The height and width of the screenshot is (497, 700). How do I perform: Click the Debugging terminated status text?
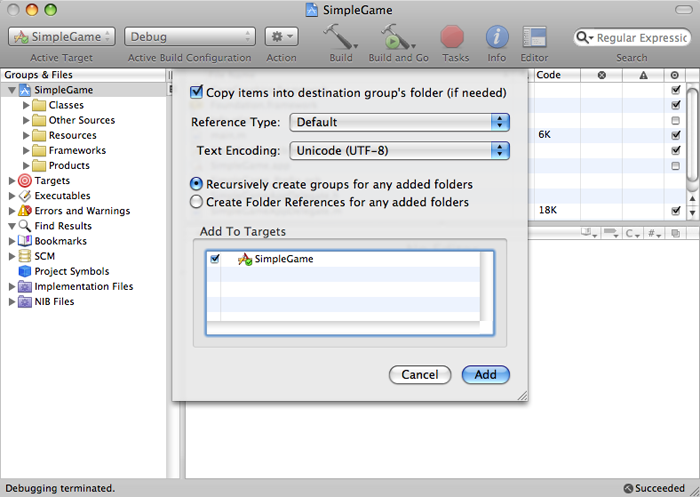(x=60, y=489)
